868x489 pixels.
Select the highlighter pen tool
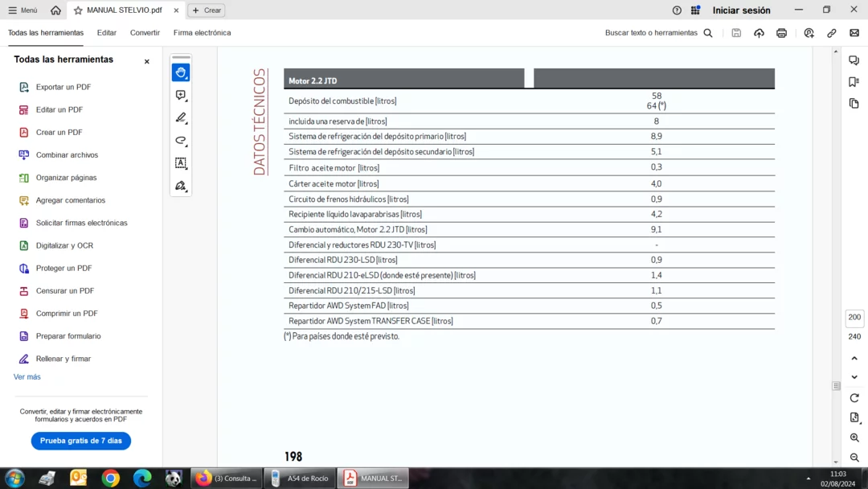[181, 118]
